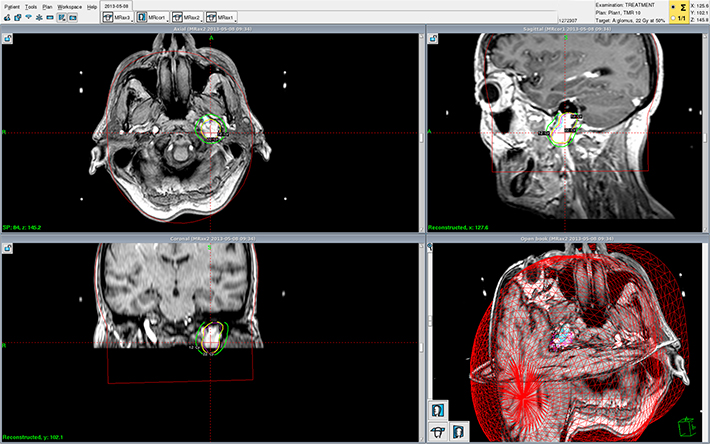Select the 1/1 radio button
Screen dimensions: 710x444
coord(673,18)
